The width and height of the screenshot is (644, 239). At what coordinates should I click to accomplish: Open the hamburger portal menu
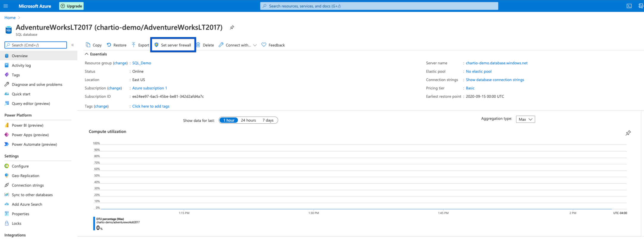[6, 6]
